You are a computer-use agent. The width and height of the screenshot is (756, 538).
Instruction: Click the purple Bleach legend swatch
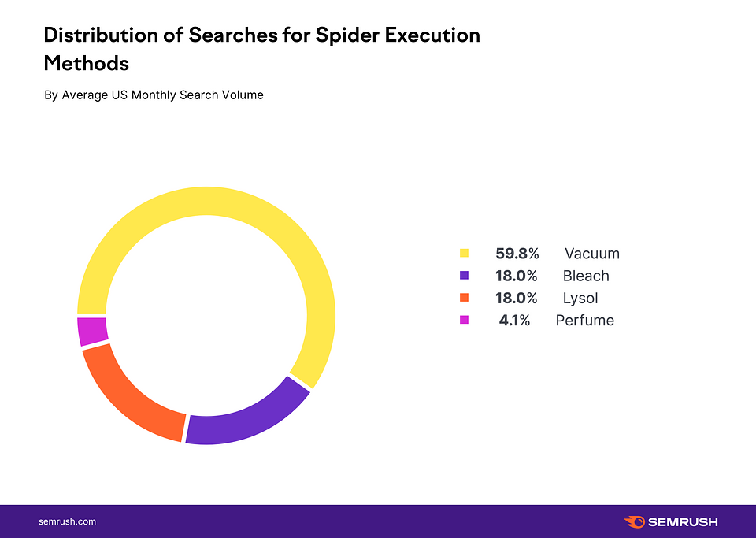(x=464, y=276)
